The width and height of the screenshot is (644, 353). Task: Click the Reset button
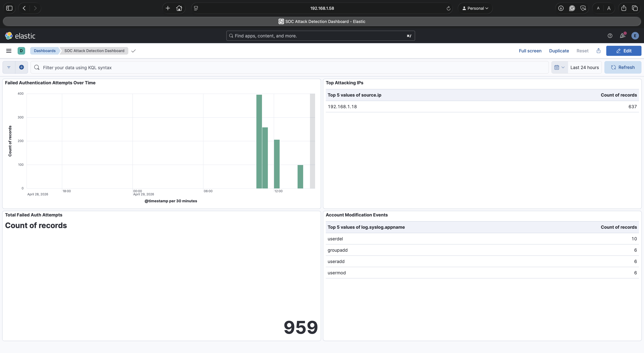582,51
